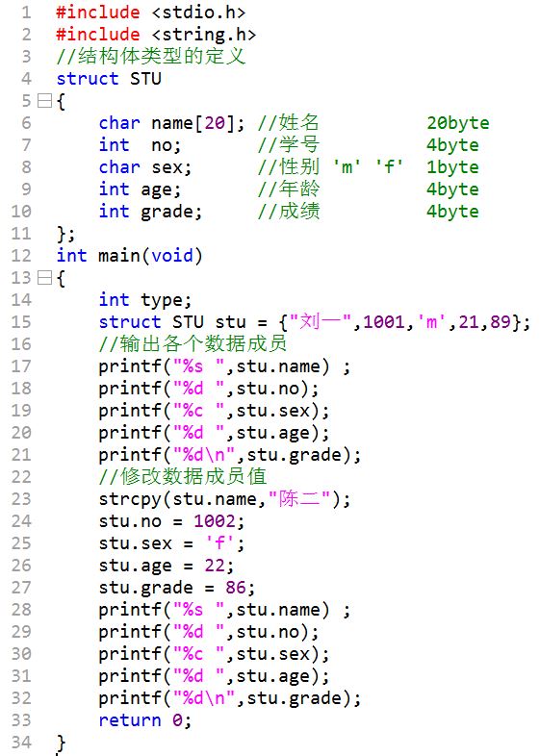Collapse the struct STU fold marker
540x756 pixels.
coord(44,101)
